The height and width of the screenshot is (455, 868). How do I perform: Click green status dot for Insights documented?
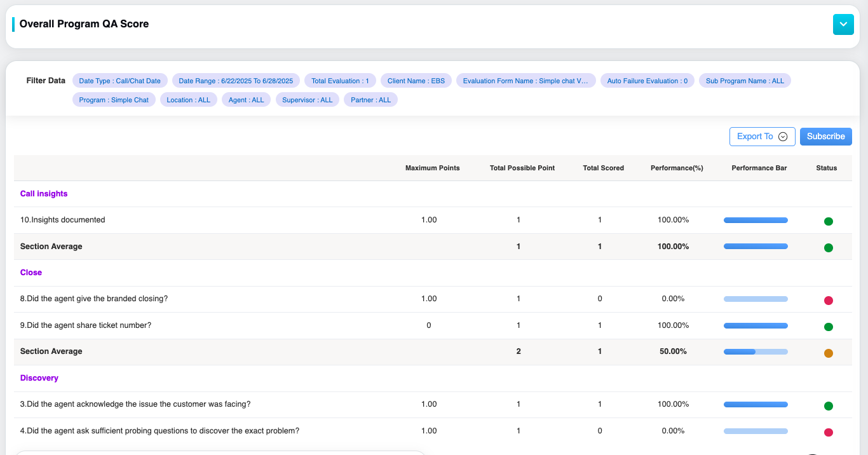[x=828, y=221]
